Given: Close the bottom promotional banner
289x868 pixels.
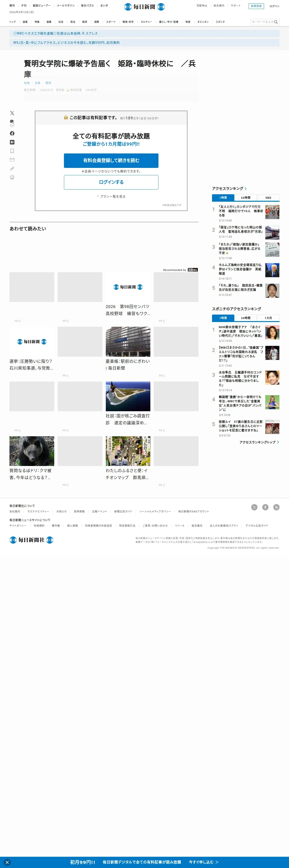Looking at the screenshot, I should coord(7,862).
